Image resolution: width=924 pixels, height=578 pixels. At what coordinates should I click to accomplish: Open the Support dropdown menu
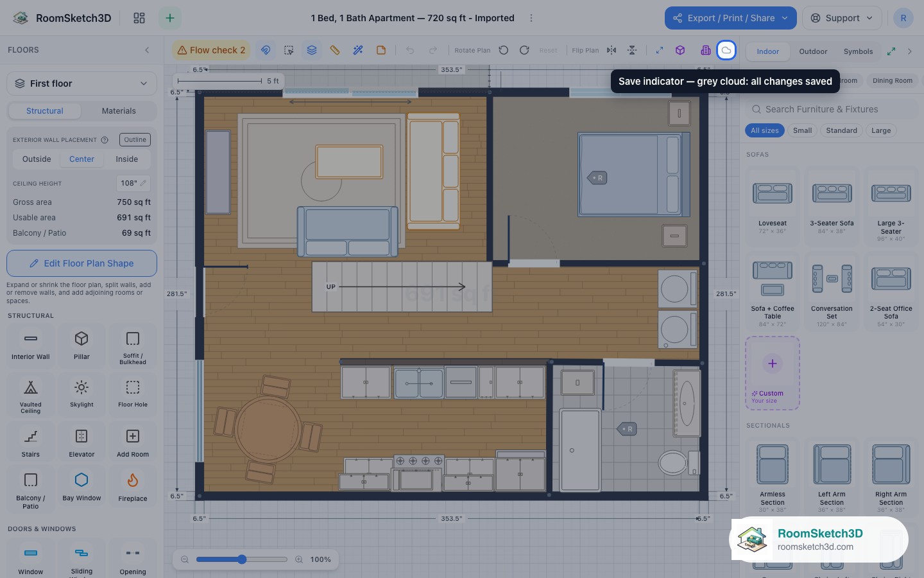(x=842, y=18)
